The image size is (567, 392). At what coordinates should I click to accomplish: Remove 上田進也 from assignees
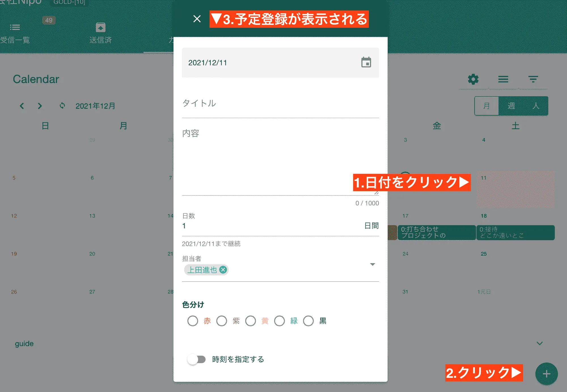[x=223, y=270]
